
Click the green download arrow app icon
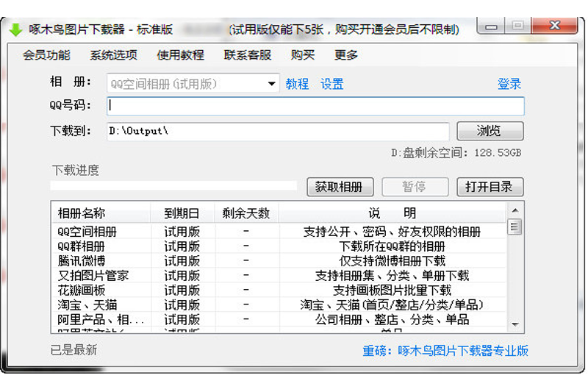point(15,29)
